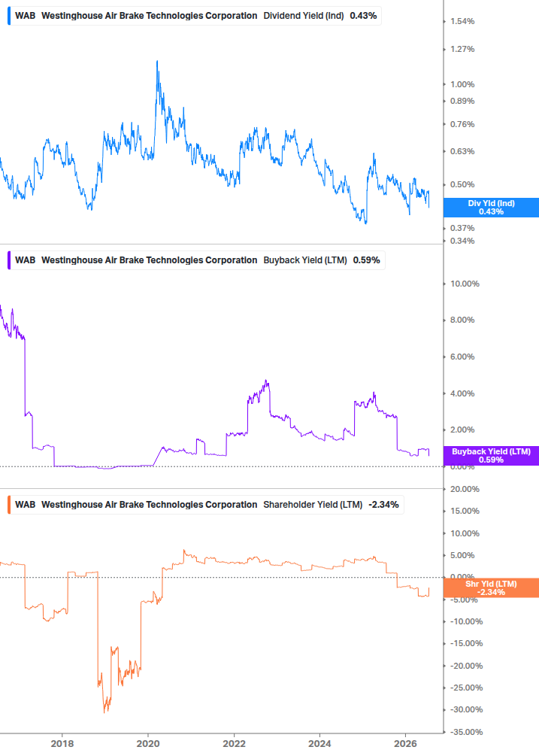Click the blue Div Yld (Ind) 0.43% tag
This screenshot has height=756, width=539.
click(x=491, y=208)
